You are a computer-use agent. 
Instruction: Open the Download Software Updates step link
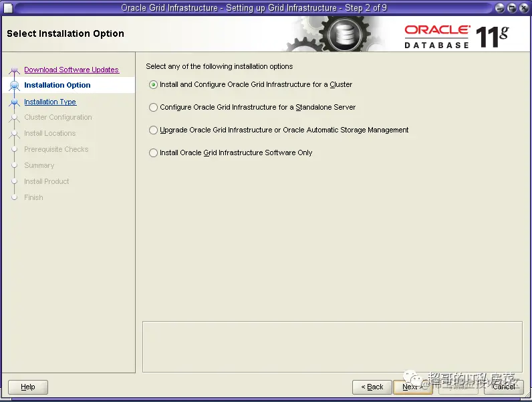72,70
